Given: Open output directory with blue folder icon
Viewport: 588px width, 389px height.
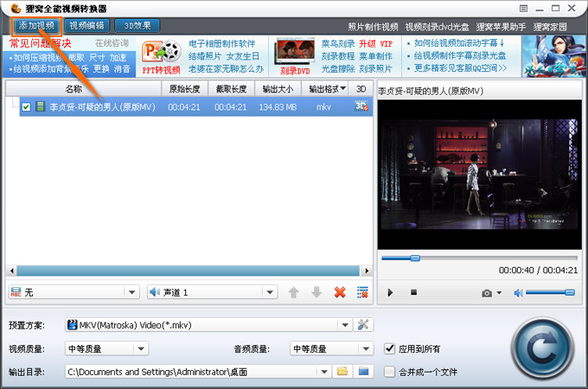Looking at the screenshot, I should coord(363,372).
